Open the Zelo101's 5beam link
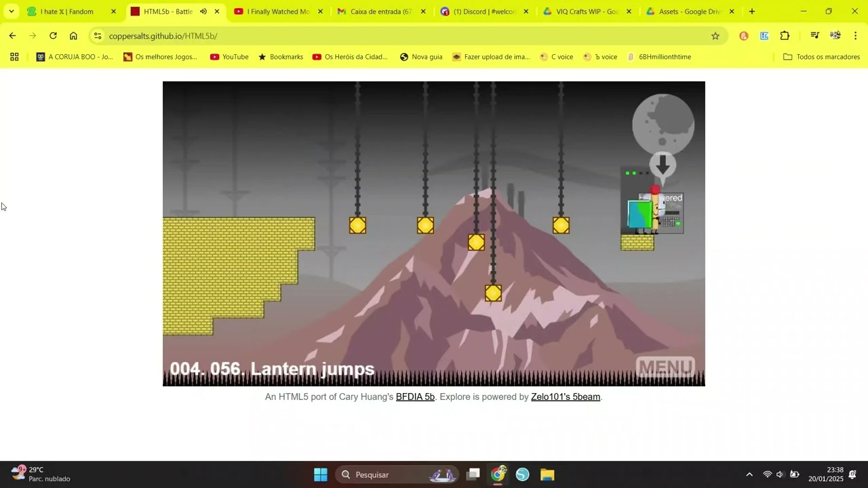The image size is (868, 488). (x=565, y=396)
